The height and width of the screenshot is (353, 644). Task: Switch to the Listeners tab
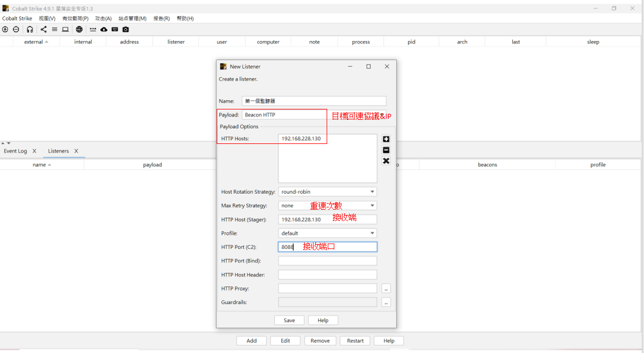point(59,151)
